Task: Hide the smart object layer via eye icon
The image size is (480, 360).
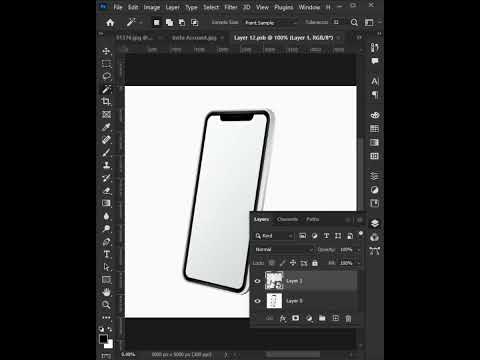Action: pos(257,281)
